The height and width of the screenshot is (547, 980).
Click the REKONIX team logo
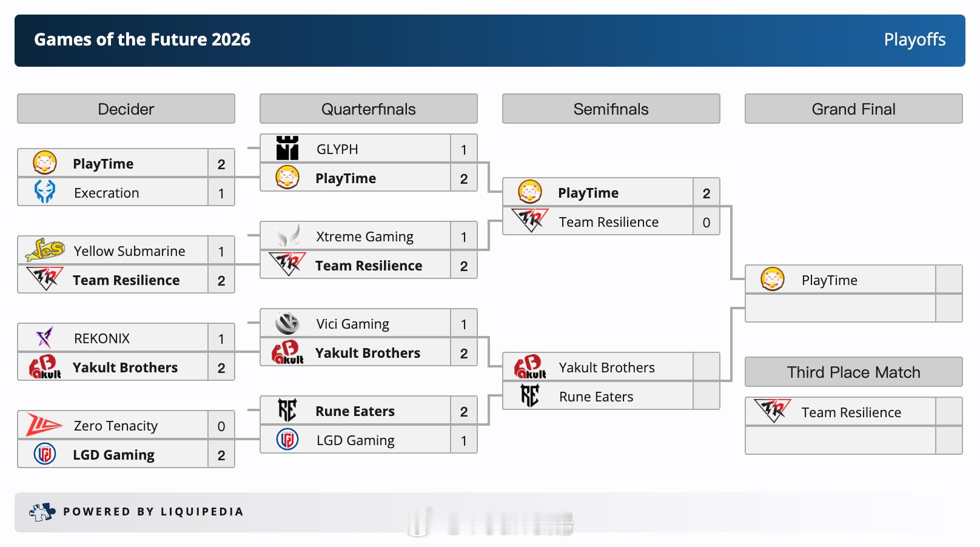click(x=45, y=338)
